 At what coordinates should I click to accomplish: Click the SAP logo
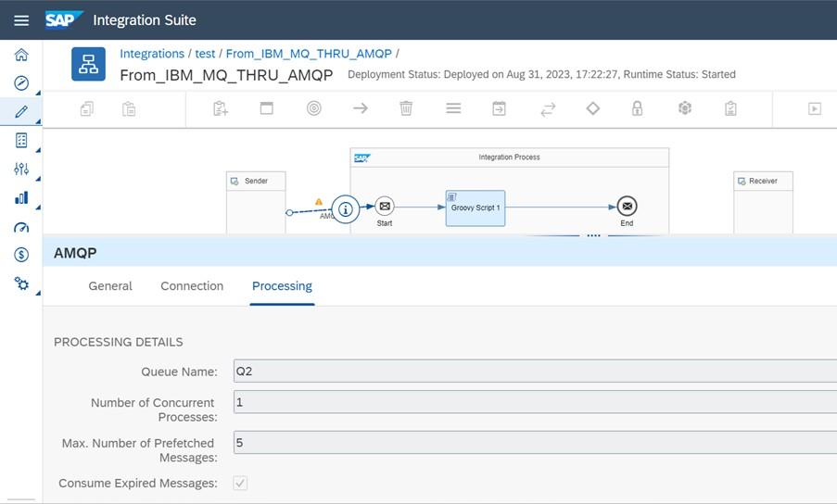[64, 19]
